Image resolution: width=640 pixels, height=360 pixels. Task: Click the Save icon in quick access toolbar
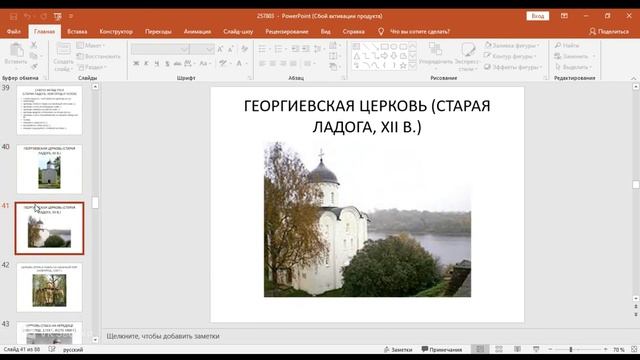[13, 16]
